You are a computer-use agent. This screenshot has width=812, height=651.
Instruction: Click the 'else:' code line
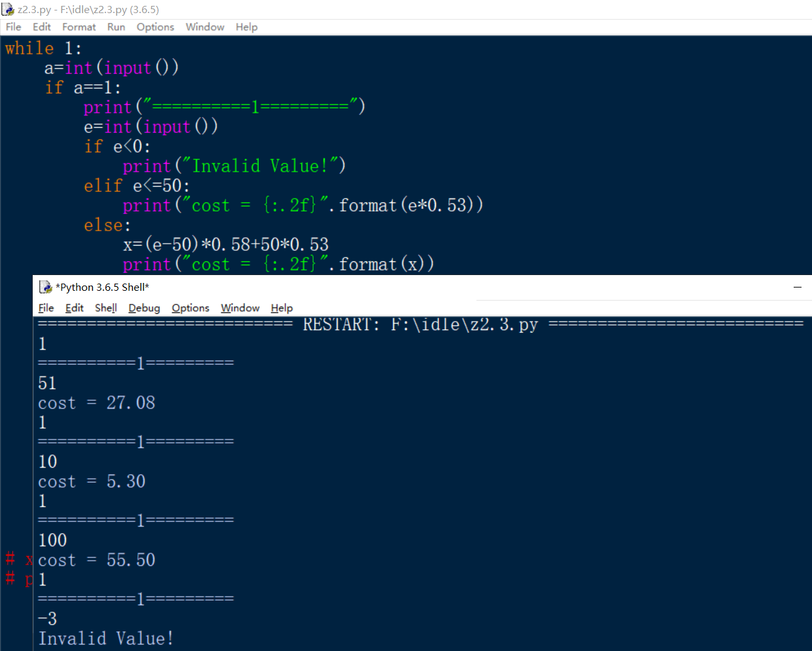point(107,225)
